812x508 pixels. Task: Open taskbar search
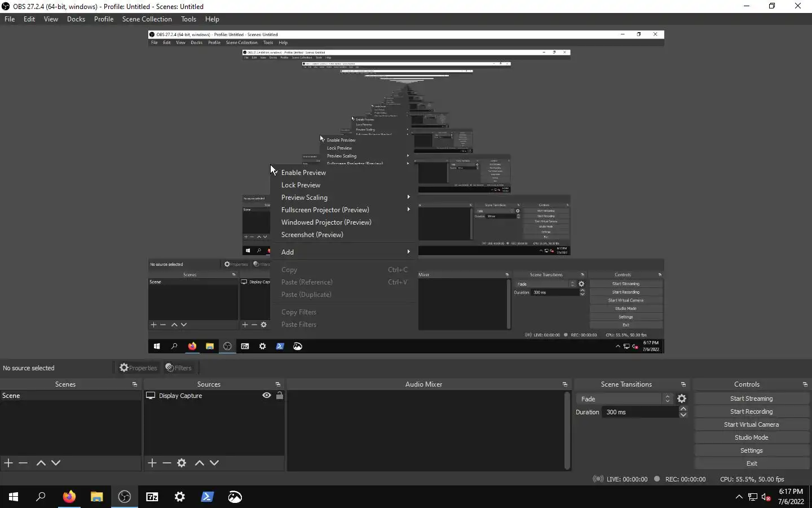(x=41, y=497)
